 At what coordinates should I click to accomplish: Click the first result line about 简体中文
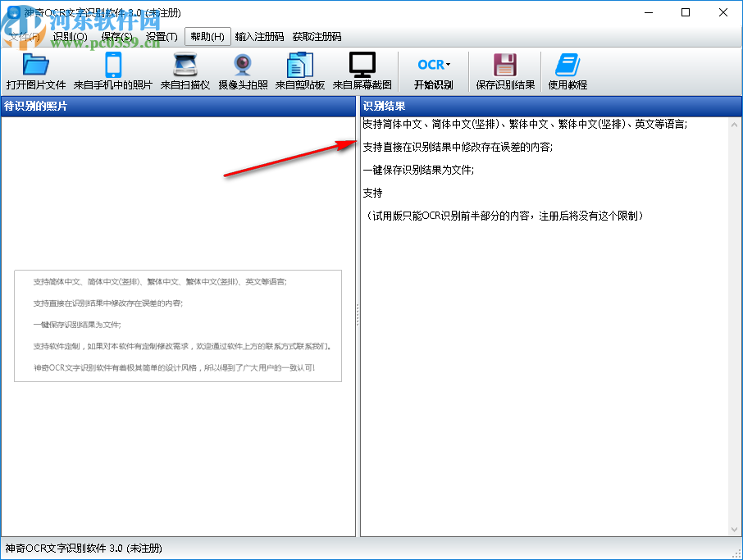tap(525, 124)
